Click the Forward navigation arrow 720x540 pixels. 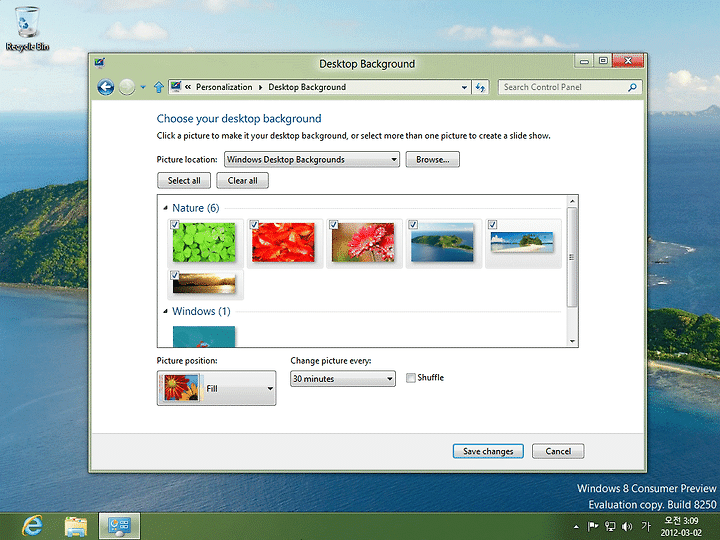point(127,87)
